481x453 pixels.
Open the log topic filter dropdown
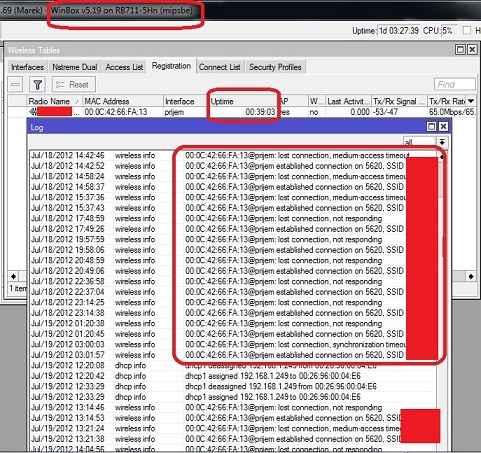(x=442, y=142)
